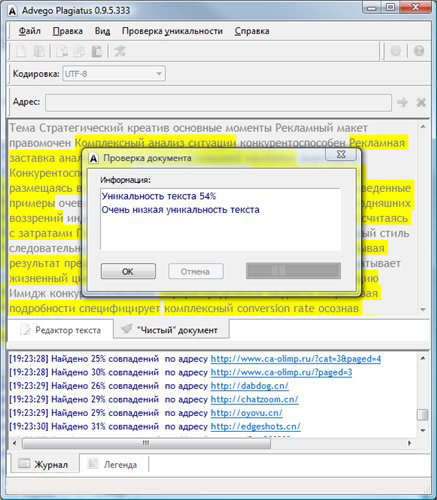Open the http://dabdog.cn/ link in the log
The height and width of the screenshot is (500, 437).
tap(249, 386)
